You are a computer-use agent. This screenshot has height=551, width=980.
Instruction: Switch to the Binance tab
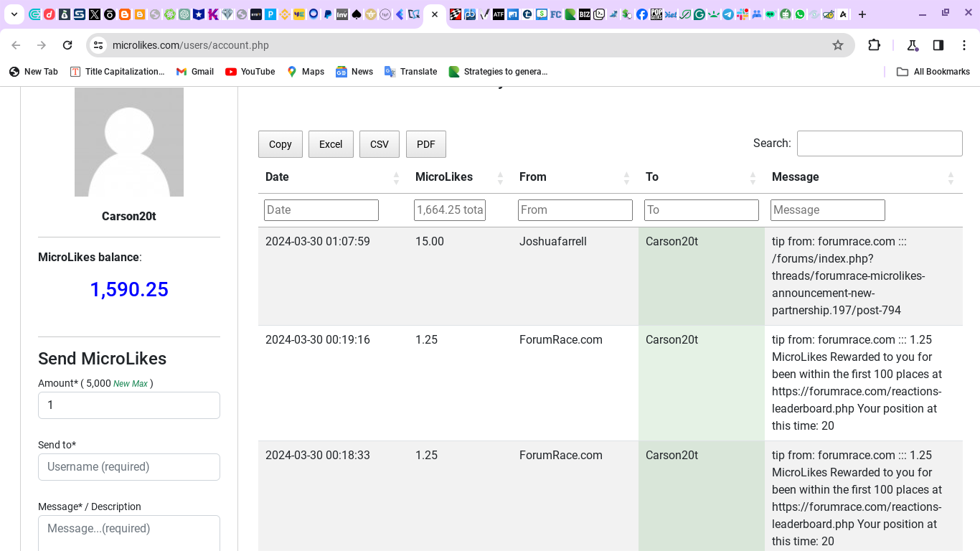284,14
